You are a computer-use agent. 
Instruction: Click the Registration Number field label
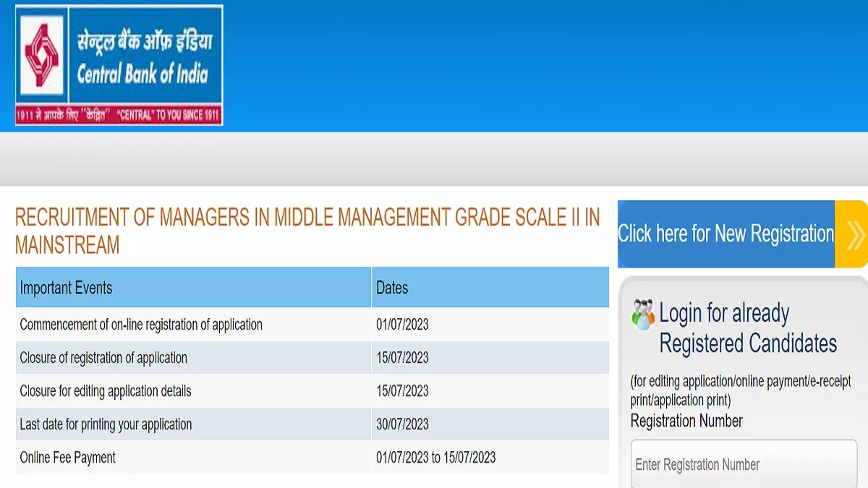pos(686,421)
